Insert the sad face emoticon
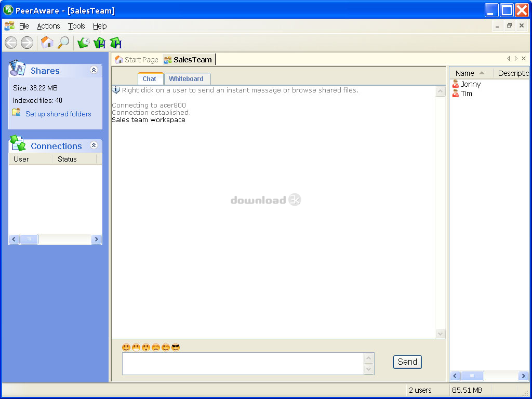This screenshot has width=532, height=399. click(x=155, y=347)
